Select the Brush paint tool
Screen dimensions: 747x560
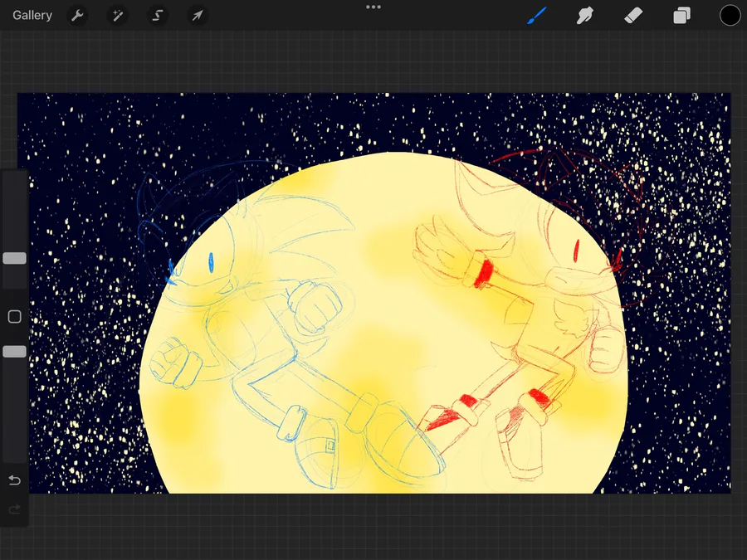pyautogui.click(x=537, y=15)
